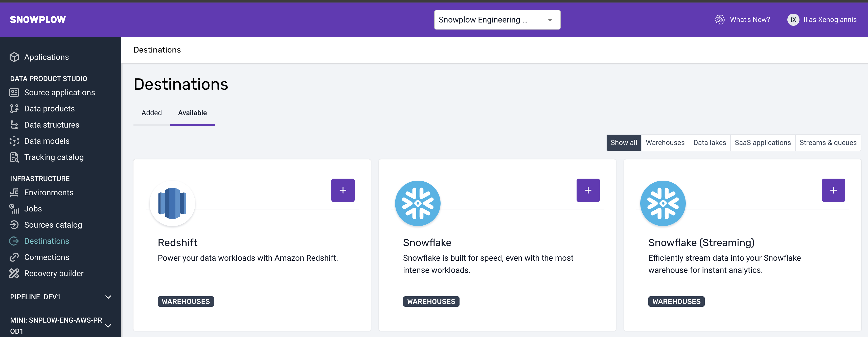The image size is (868, 337).
Task: Expand the MINI: SNPLOW-ENG-AWS-PROD1 section
Action: pos(108,326)
